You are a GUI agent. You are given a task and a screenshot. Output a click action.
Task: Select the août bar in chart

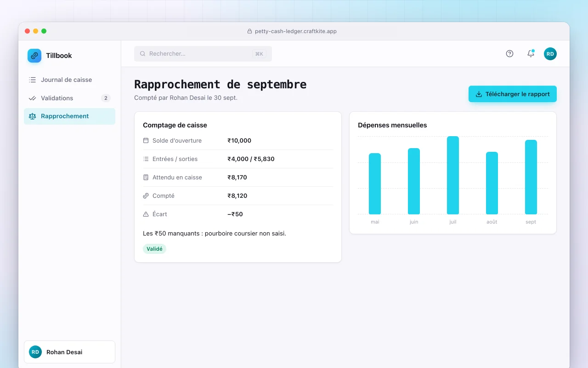(x=492, y=183)
